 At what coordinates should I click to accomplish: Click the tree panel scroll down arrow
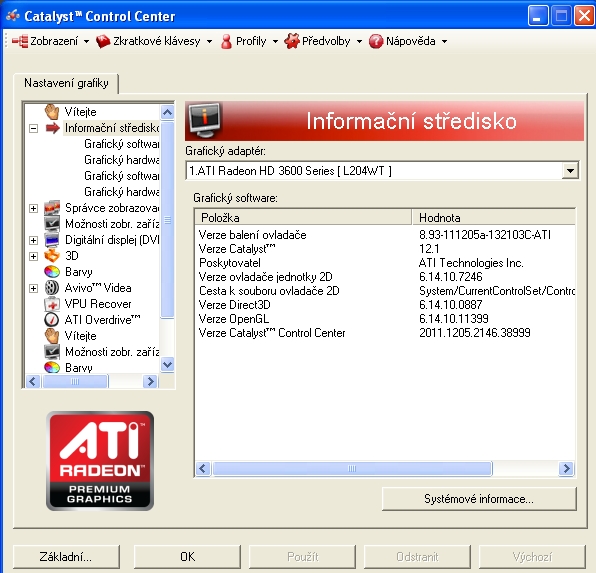(167, 365)
